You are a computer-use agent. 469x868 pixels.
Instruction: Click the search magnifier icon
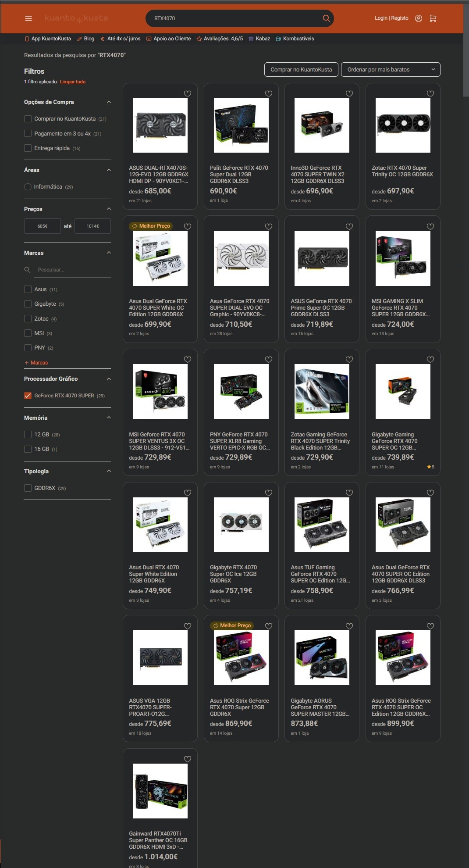tap(326, 18)
